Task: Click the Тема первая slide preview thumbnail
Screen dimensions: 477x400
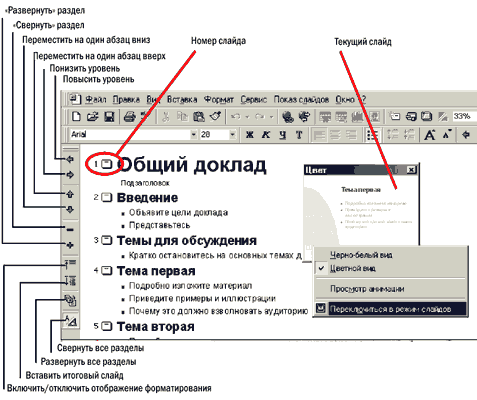Action: tap(361, 210)
